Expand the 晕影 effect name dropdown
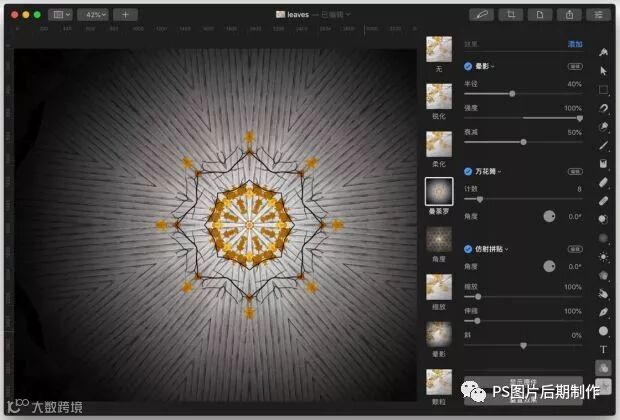This screenshot has height=420, width=620. [x=485, y=66]
